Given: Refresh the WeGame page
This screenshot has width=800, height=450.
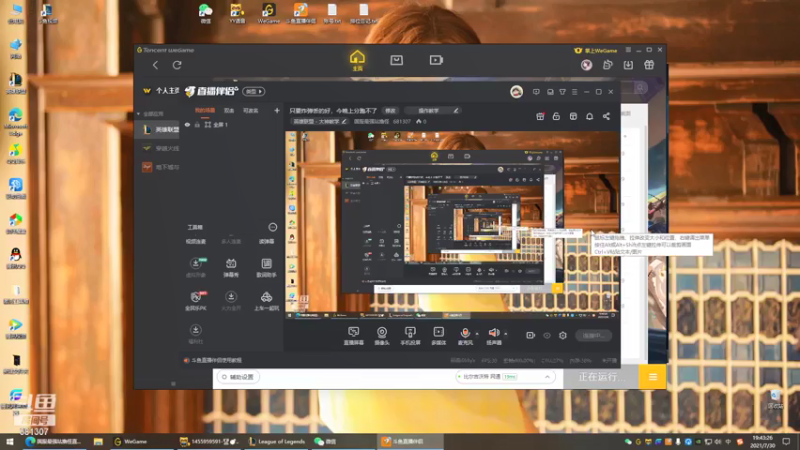Looking at the screenshot, I should click(177, 65).
